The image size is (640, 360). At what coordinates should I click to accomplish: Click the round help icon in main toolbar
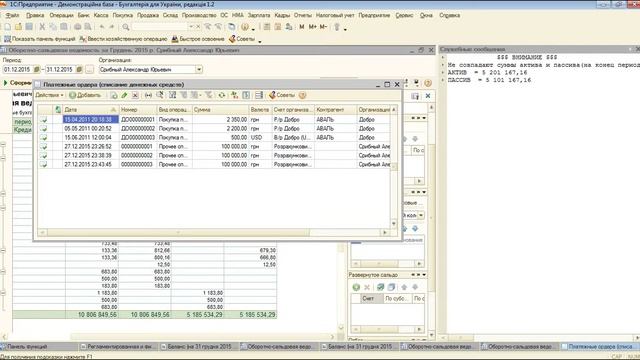(244, 27)
